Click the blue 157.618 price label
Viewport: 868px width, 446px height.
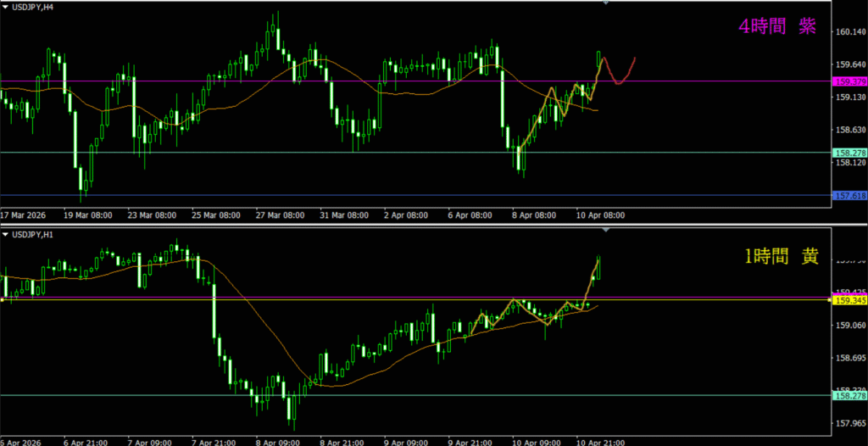coord(849,196)
